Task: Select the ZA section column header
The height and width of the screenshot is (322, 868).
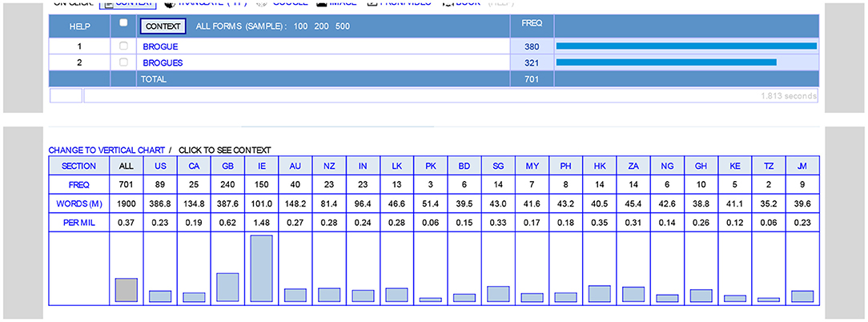Action: coord(633,166)
